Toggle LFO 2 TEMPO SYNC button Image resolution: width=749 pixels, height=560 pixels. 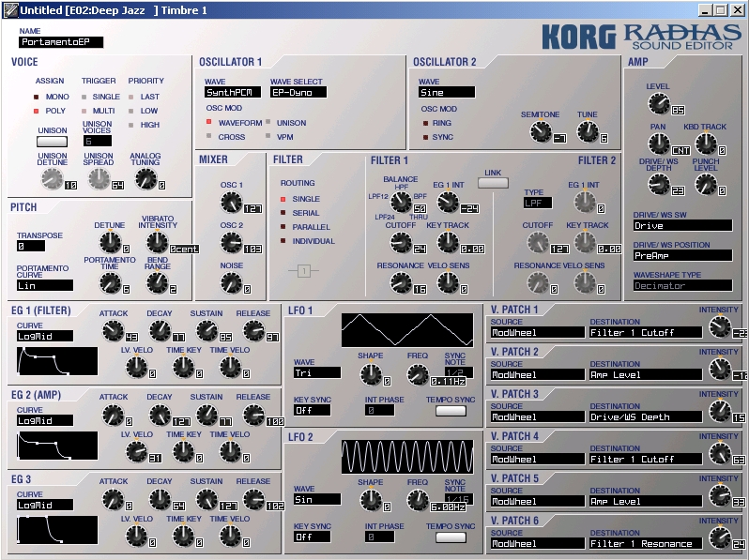coord(451,537)
